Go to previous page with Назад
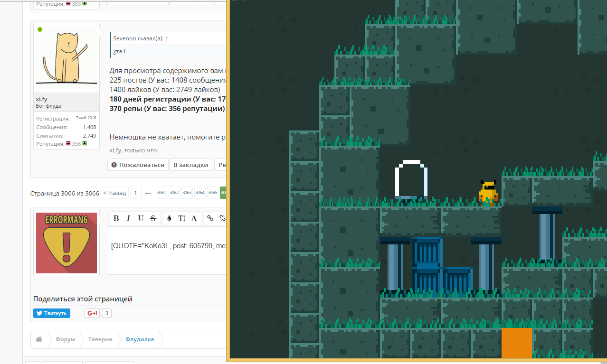The height and width of the screenshot is (364, 607). pyautogui.click(x=114, y=193)
